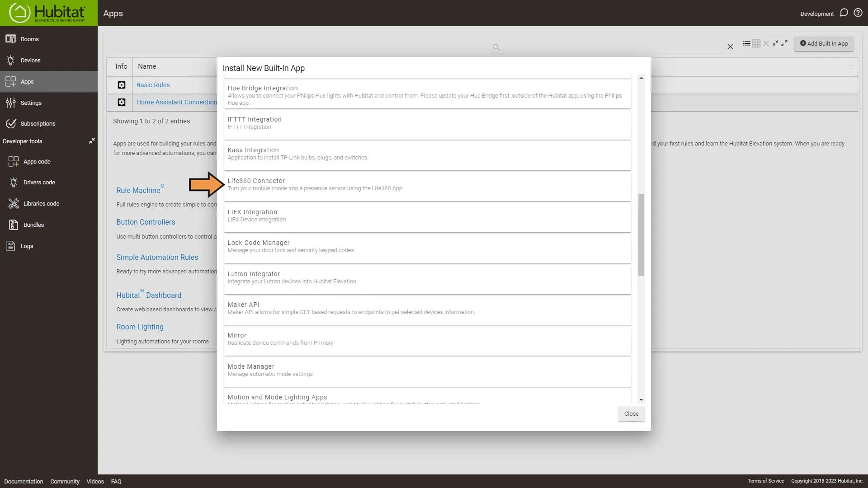
Task: Click the Rooms icon in sidebar
Action: 11,39
